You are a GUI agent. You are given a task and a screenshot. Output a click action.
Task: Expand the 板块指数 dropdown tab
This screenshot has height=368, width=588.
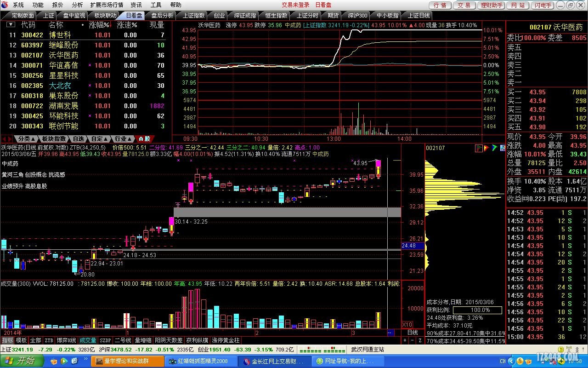[x=54, y=138]
